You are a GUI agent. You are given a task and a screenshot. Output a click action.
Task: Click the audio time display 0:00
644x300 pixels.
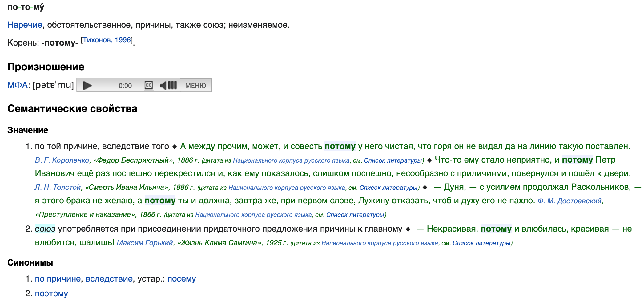(125, 86)
